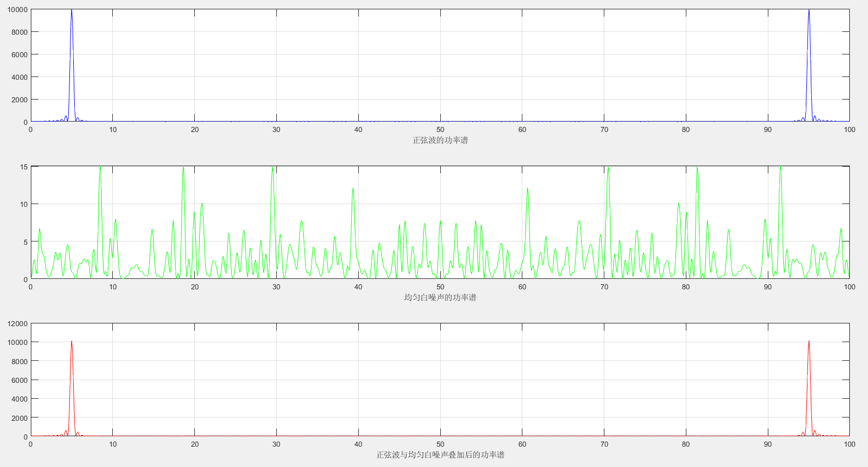The width and height of the screenshot is (868, 467).
Task: Select the 50 x-axis tick under the red plot
Action: click(440, 444)
